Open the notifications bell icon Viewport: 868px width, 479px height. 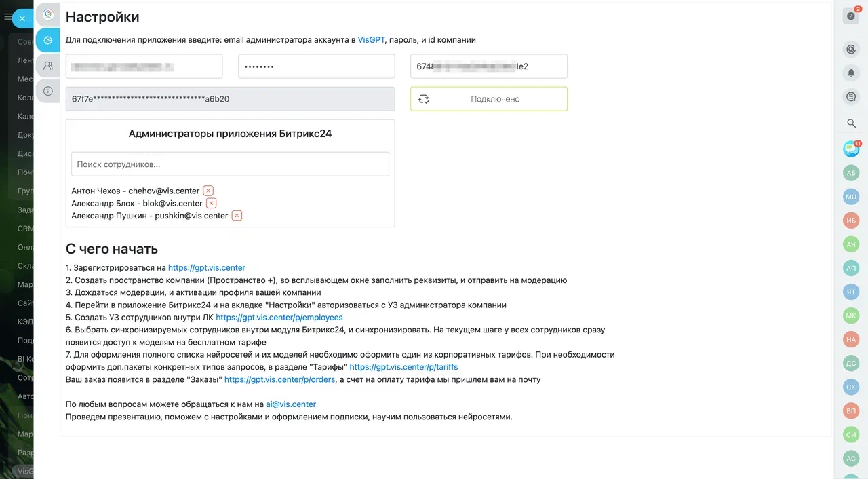pos(851,72)
